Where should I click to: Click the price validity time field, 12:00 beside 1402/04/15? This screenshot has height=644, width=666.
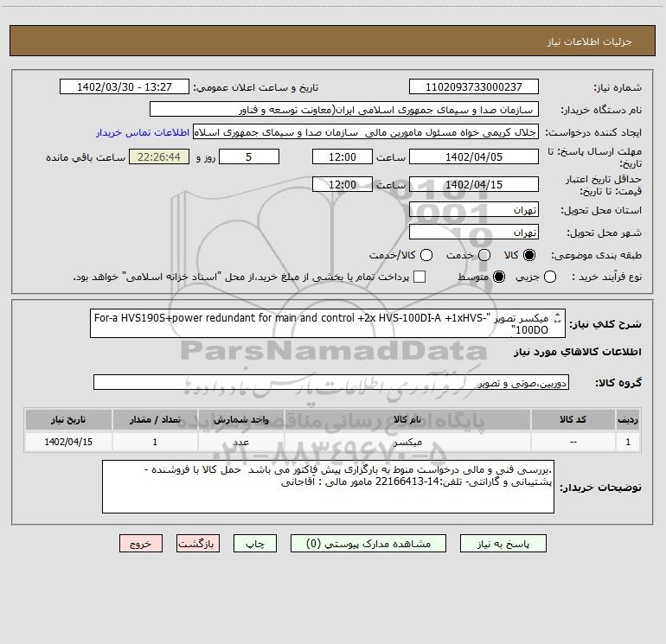(343, 184)
